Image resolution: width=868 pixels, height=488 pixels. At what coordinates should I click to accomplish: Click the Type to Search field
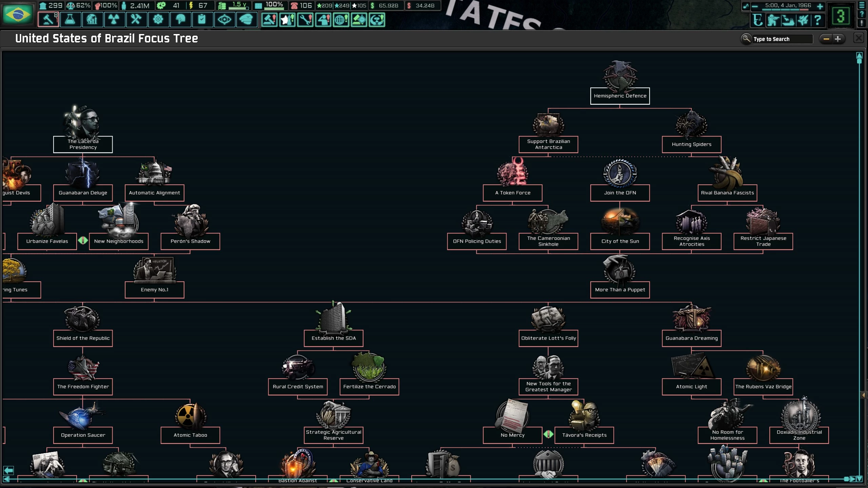782,39
